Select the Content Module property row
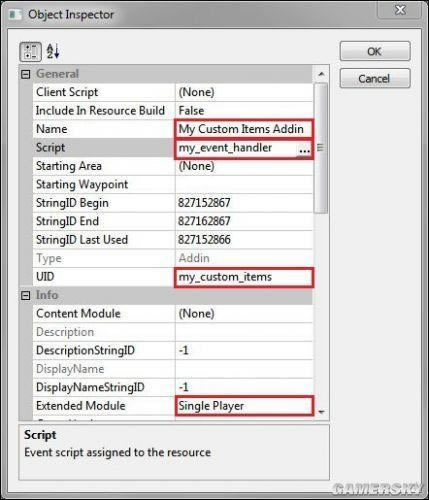The width and height of the screenshot is (429, 500). coord(173,313)
